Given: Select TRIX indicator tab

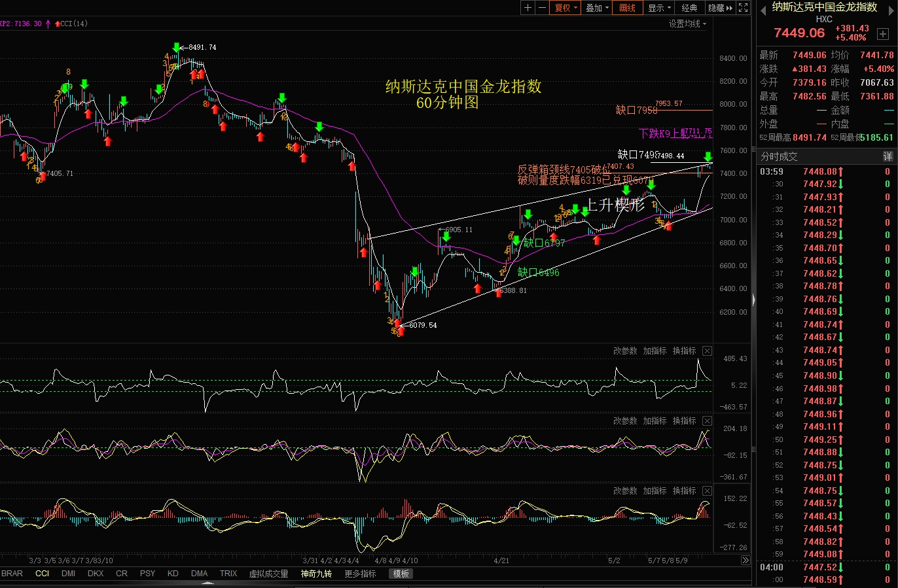Looking at the screenshot, I should (x=228, y=574).
